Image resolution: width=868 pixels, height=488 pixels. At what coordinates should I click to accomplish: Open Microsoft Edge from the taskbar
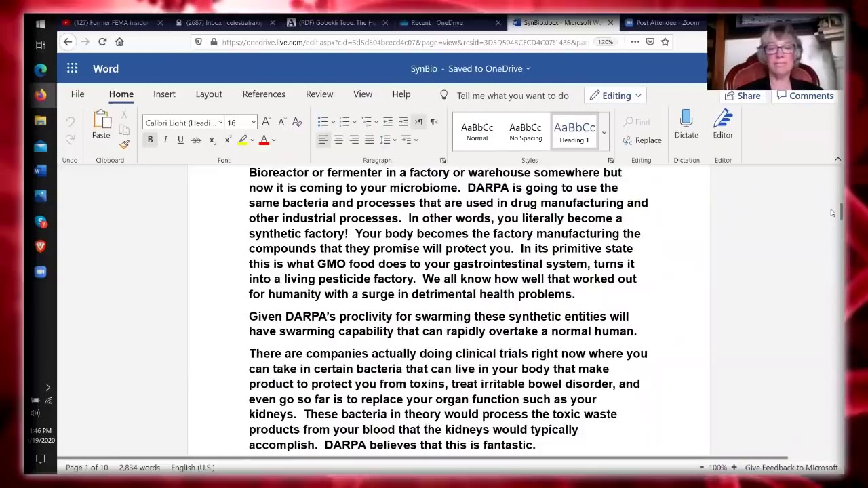click(x=40, y=70)
